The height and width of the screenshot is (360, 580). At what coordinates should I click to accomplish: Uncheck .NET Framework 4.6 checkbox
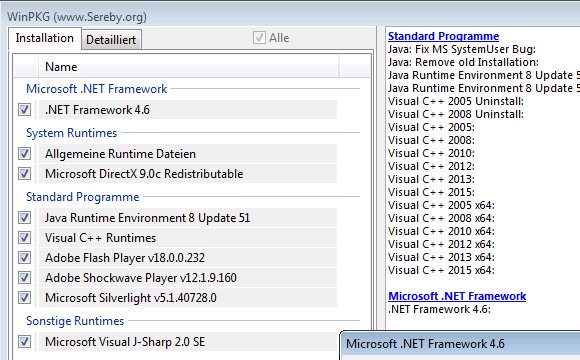24,110
